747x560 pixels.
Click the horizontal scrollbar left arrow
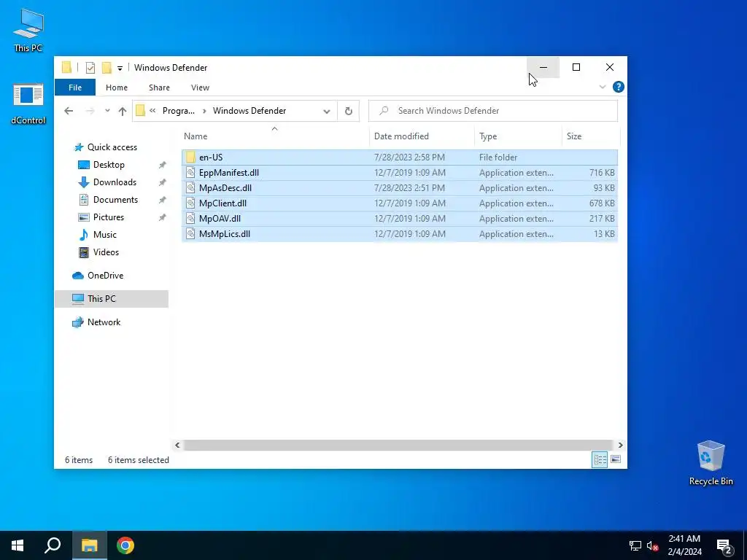point(177,446)
